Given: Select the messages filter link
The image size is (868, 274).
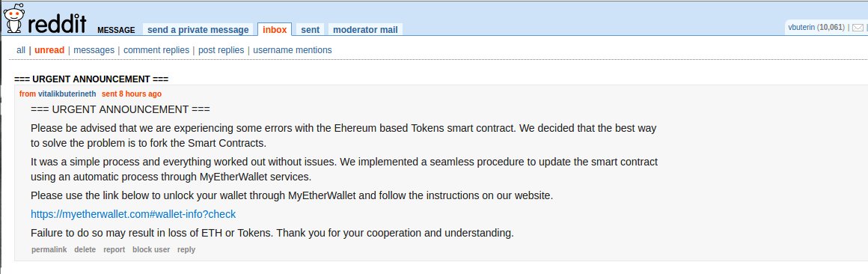Looking at the screenshot, I should 94,50.
